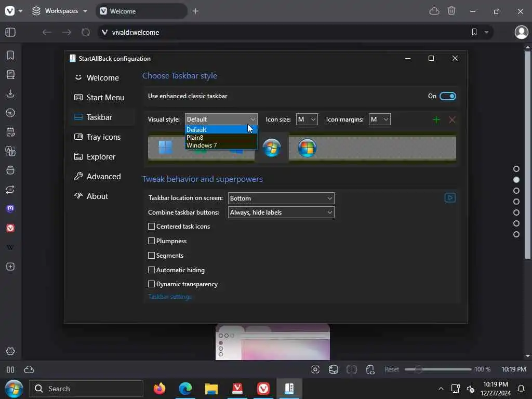Open the Visual style dropdown

click(221, 119)
